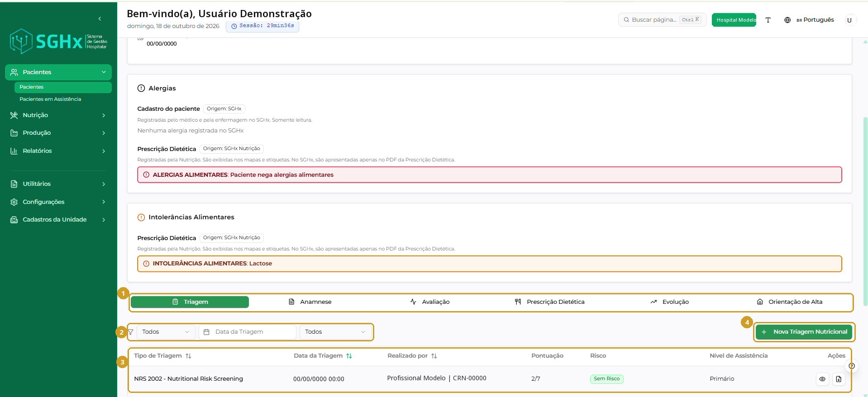
Task: Expand the Configurações sidebar menu
Action: 58,202
